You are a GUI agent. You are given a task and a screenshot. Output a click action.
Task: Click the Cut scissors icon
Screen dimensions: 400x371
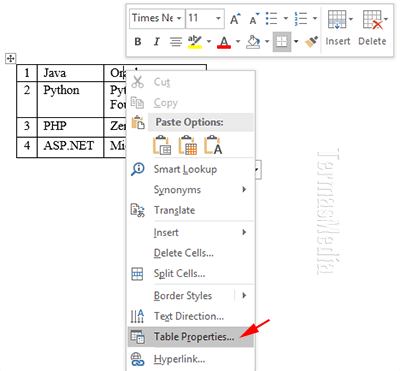tap(137, 82)
